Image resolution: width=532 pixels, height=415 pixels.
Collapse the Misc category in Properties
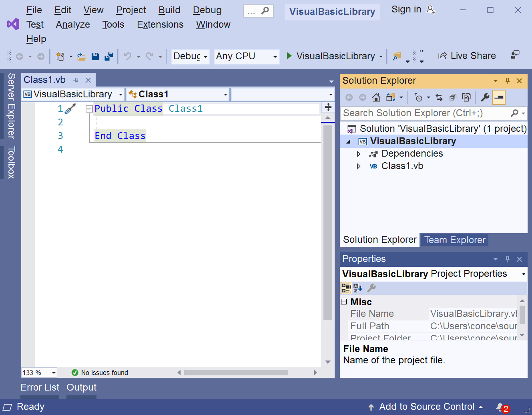click(344, 302)
